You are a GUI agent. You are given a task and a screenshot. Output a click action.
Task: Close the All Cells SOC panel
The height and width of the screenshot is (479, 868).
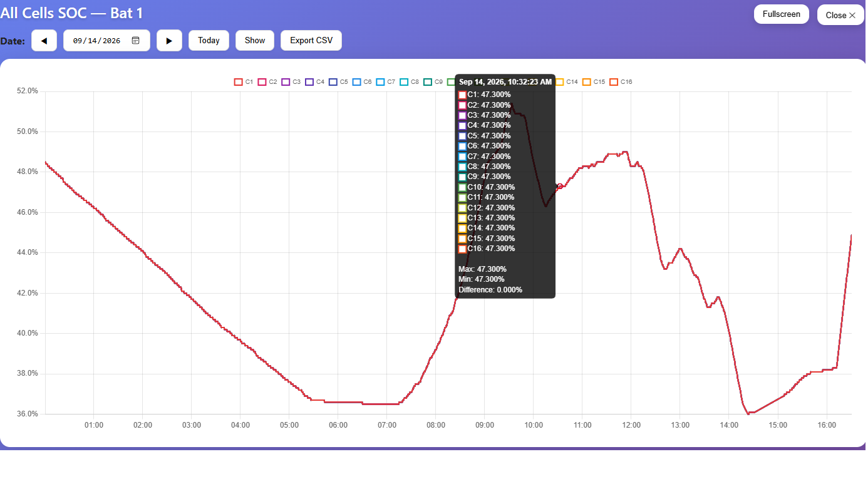pyautogui.click(x=840, y=15)
